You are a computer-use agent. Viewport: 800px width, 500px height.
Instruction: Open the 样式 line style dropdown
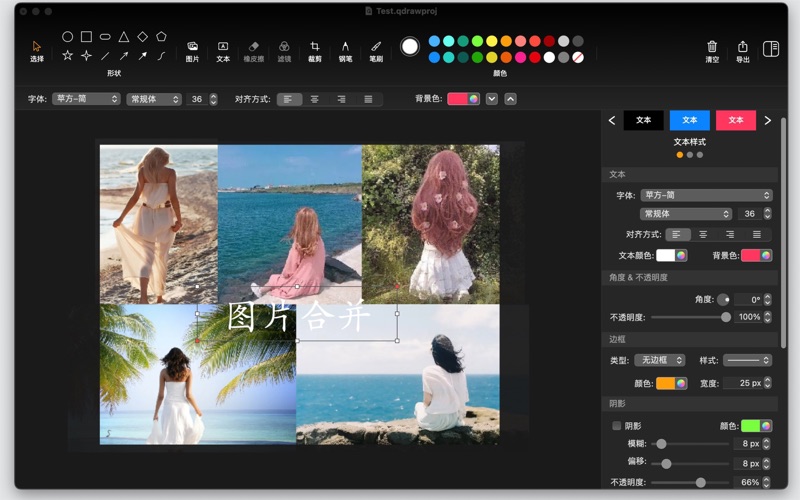pyautogui.click(x=748, y=360)
